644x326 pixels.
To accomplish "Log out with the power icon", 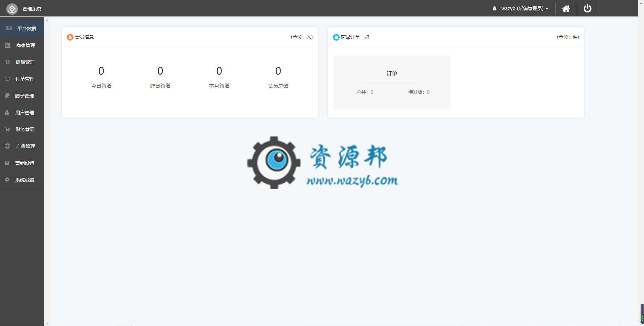I will 588,8.
